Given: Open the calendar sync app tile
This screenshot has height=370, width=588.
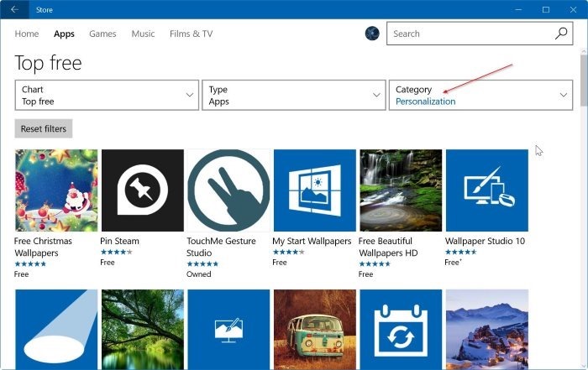Looking at the screenshot, I should point(401,329).
